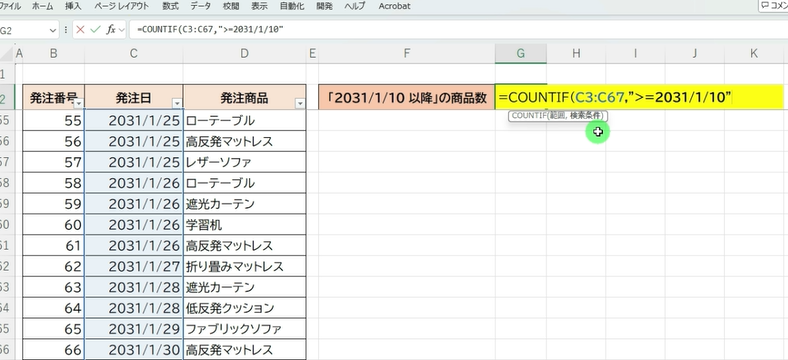Viewport: 788px width, 360px height.
Task: Click cell with 「2031/1/10 以降」の商品数 label
Action: [x=407, y=97]
